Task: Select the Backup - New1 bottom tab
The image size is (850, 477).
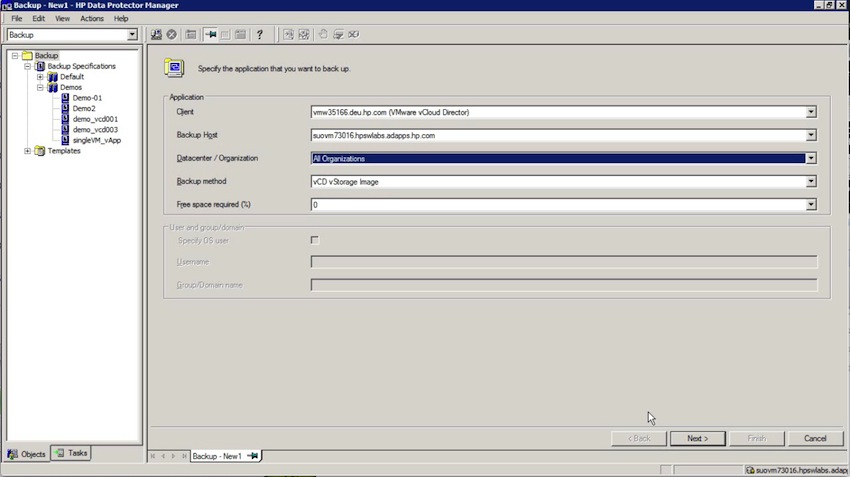Action: point(226,456)
